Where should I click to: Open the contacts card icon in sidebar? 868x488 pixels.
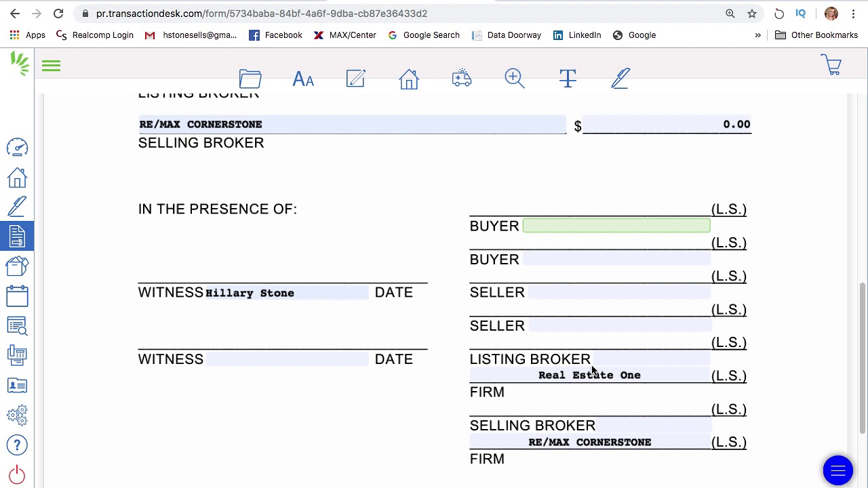17,385
